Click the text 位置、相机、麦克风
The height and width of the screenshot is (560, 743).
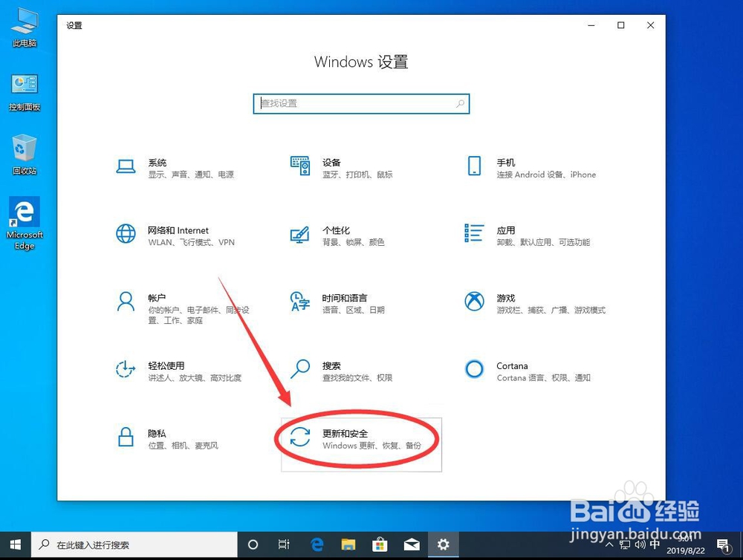tap(184, 446)
